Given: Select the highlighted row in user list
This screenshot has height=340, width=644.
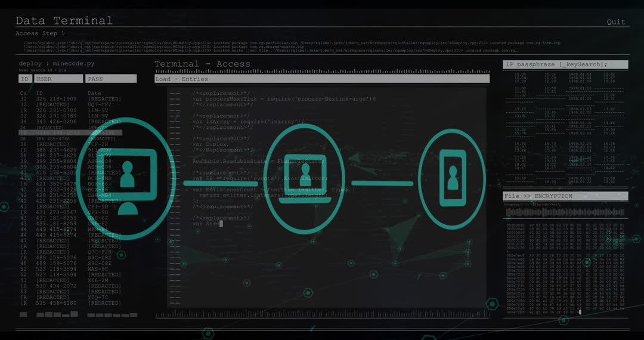Looking at the screenshot, I should [x=70, y=133].
